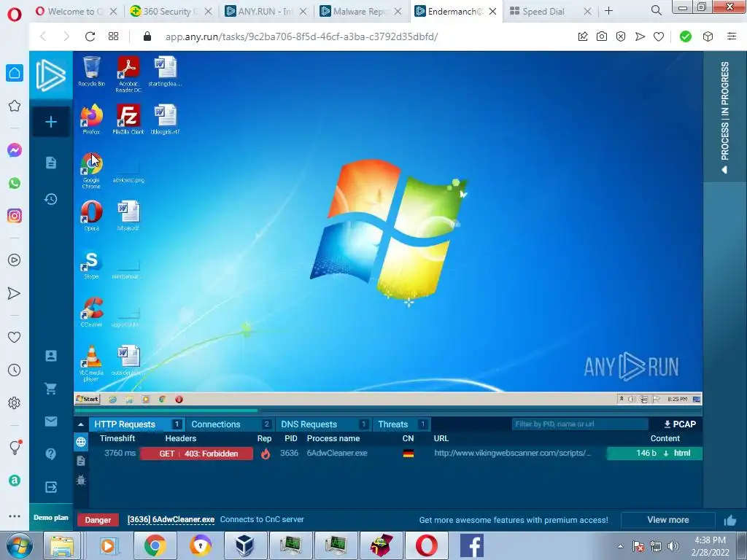747x560 pixels.
Task: Click the green VPN/adblock check icon
Action: [686, 36]
